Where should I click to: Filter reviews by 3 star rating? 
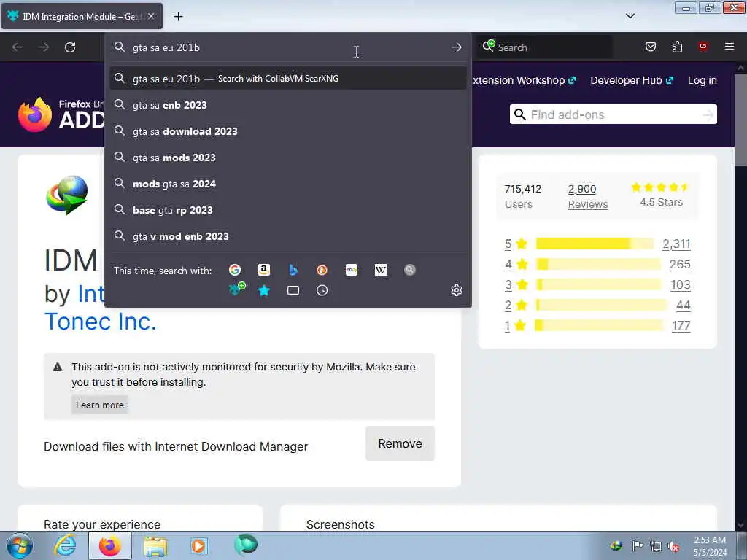tap(516, 285)
